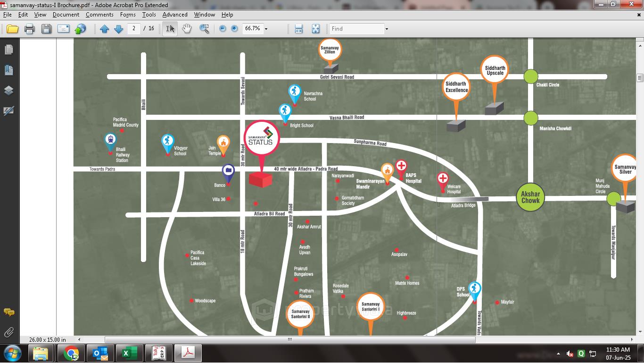
Task: Click the page size 26.00 x 15.00 in
Action: click(x=48, y=339)
